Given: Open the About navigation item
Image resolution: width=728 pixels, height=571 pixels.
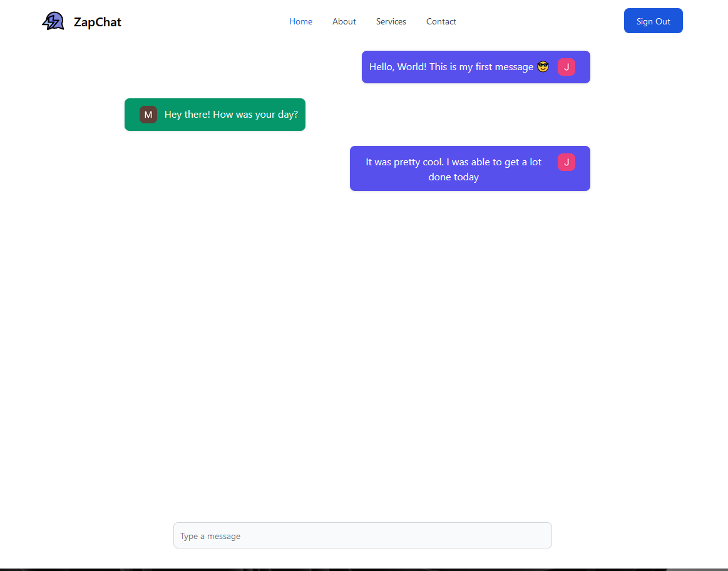Looking at the screenshot, I should 344,21.
